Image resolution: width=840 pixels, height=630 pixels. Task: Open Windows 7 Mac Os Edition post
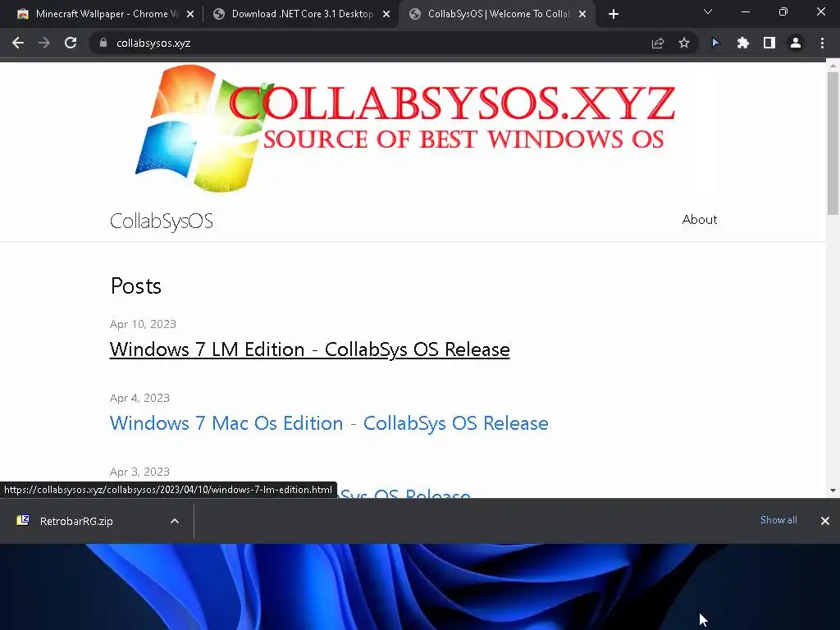click(x=329, y=423)
